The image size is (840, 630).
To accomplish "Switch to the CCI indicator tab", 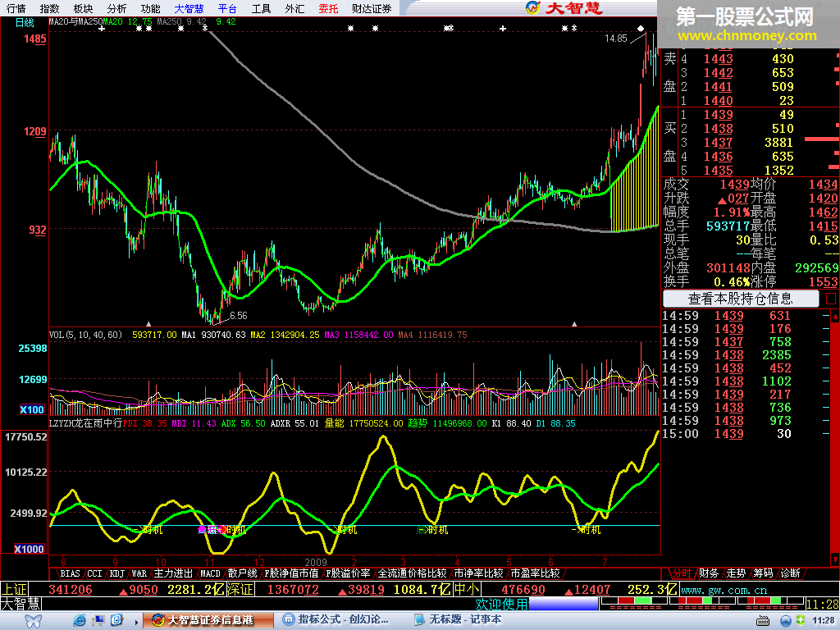I will [94, 573].
